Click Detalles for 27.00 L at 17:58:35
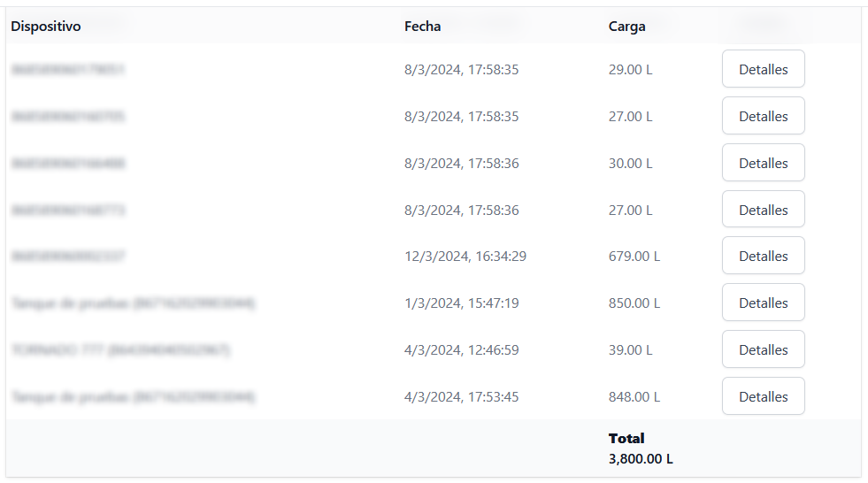This screenshot has height=483, width=868. (763, 116)
